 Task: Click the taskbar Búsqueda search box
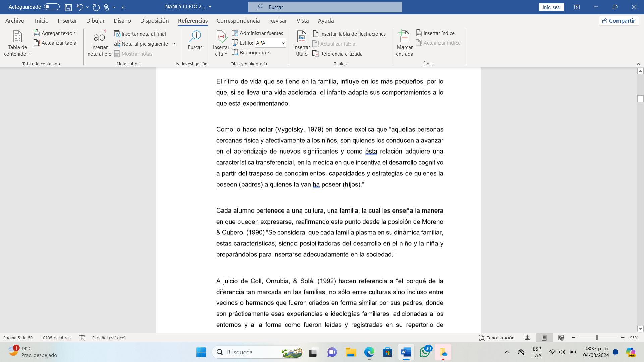tap(258, 352)
